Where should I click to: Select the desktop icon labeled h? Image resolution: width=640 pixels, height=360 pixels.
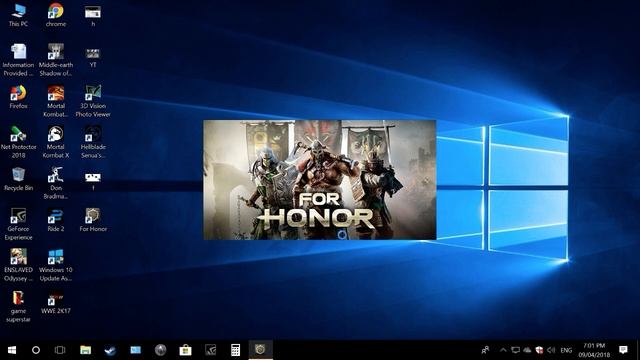[x=93, y=15]
